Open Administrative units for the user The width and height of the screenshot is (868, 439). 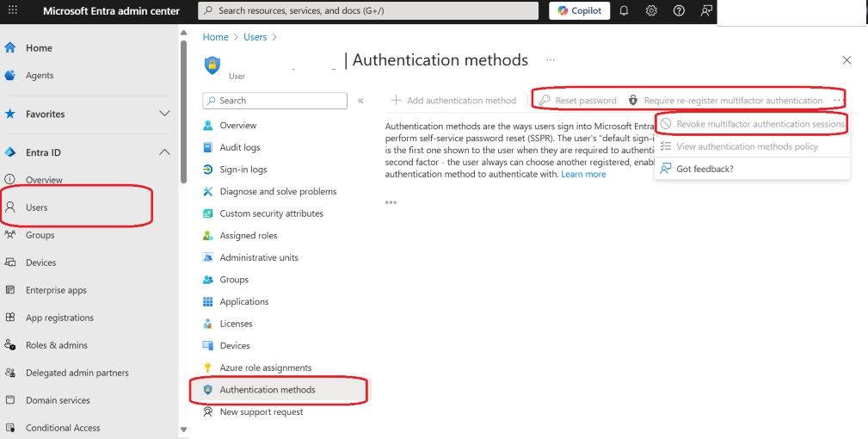tap(259, 257)
